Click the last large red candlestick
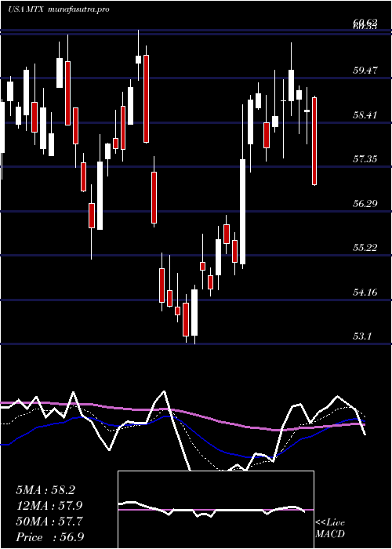This screenshot has width=392, height=549. click(314, 141)
